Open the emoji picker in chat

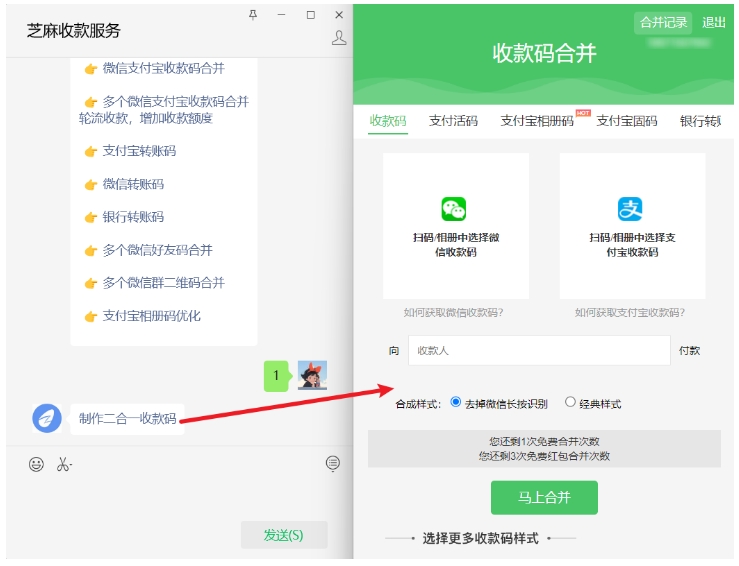[x=36, y=464]
